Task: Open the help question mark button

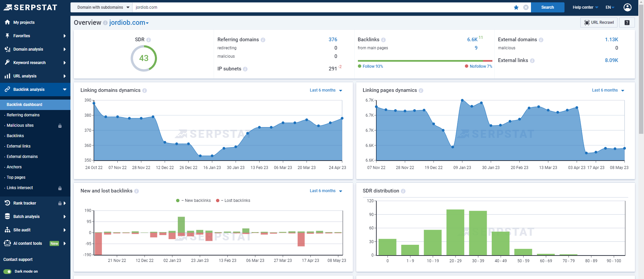Action: (x=627, y=22)
